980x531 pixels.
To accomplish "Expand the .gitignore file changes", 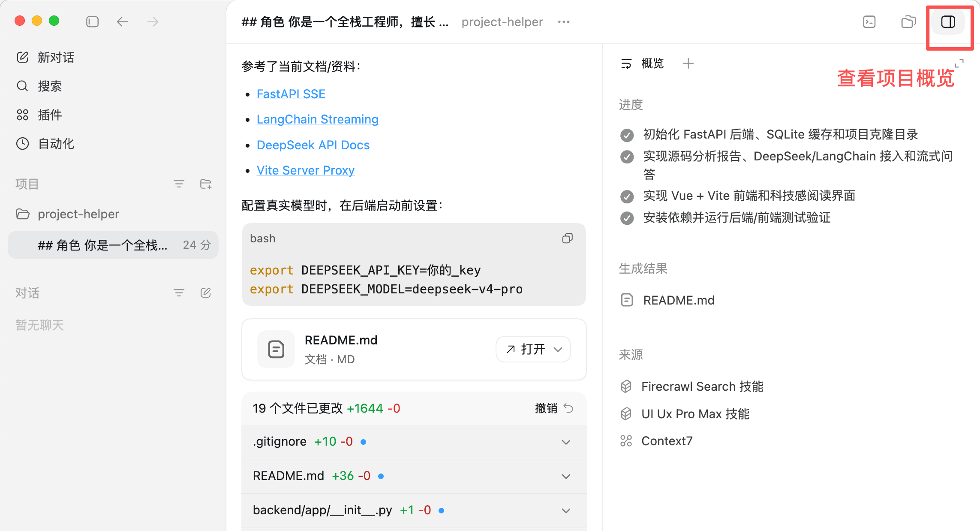I will coord(566,442).
